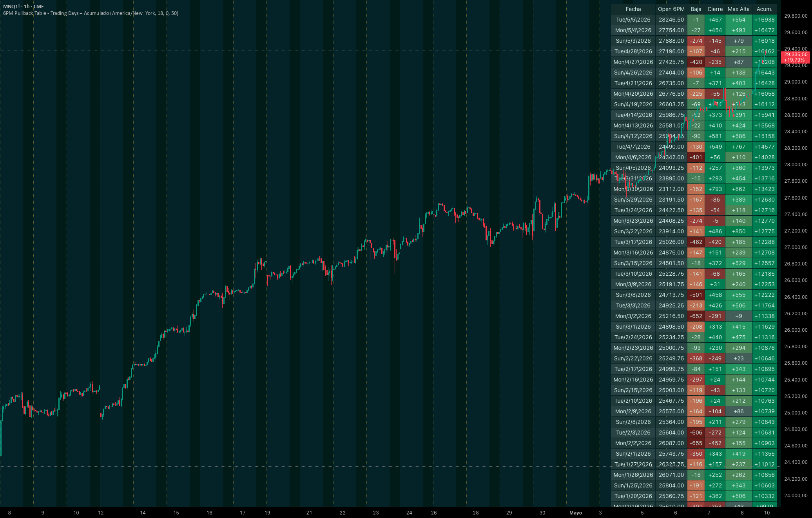812x518 pixels.
Task: Click the Cierre column header
Action: click(x=715, y=9)
